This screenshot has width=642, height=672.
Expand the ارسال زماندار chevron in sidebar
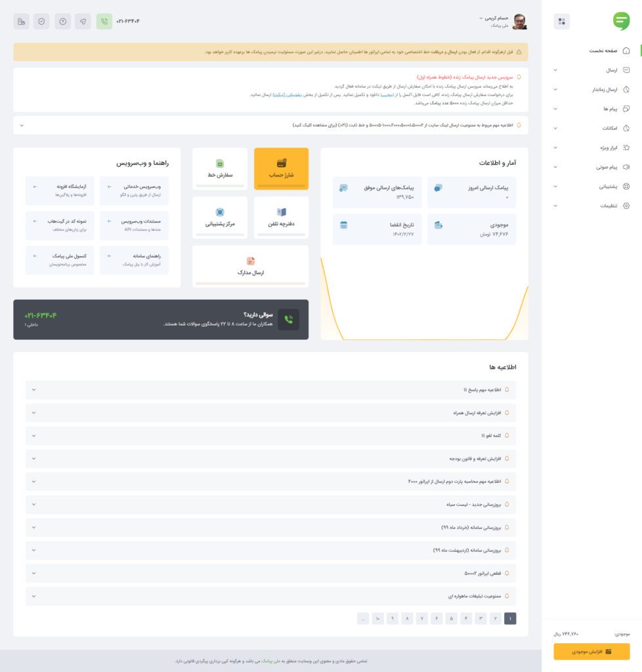[555, 89]
